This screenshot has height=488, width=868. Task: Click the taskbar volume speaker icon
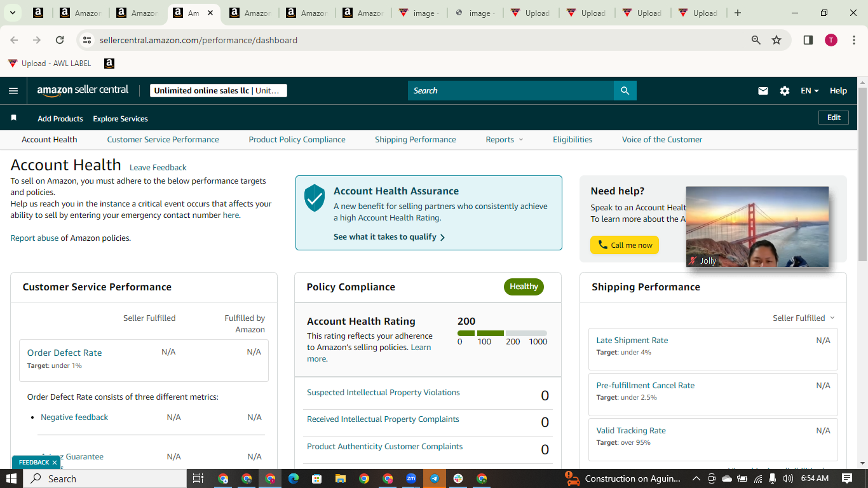pos(788,478)
